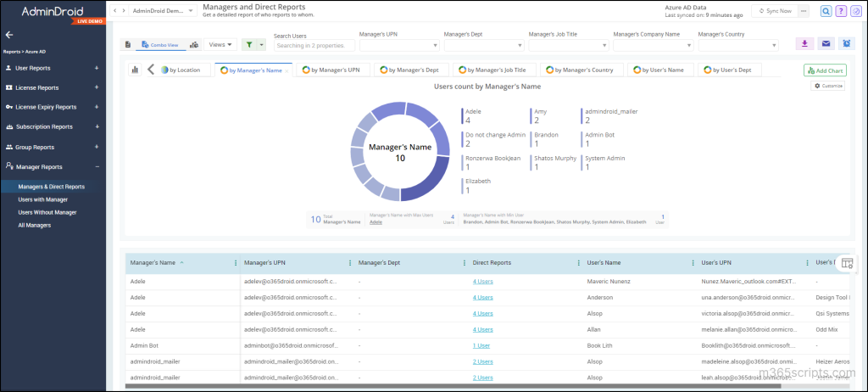Switch to the report-only document view icon
The width and height of the screenshot is (868, 392).
point(128,45)
